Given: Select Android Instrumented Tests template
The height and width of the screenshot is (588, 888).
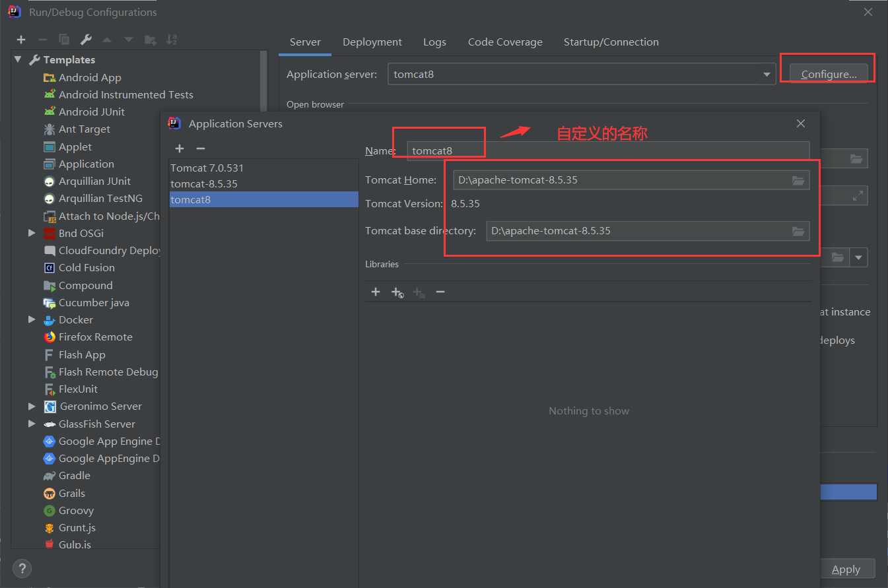Looking at the screenshot, I should point(126,94).
